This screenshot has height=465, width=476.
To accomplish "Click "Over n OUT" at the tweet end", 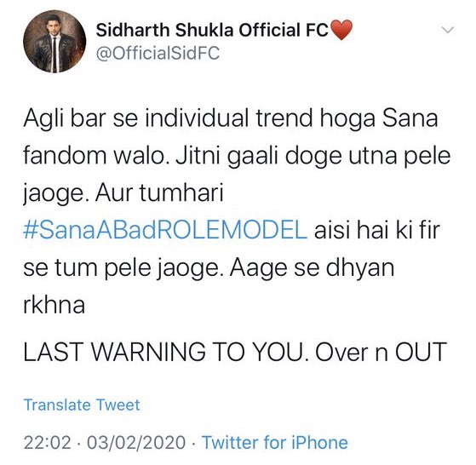I will click(381, 352).
